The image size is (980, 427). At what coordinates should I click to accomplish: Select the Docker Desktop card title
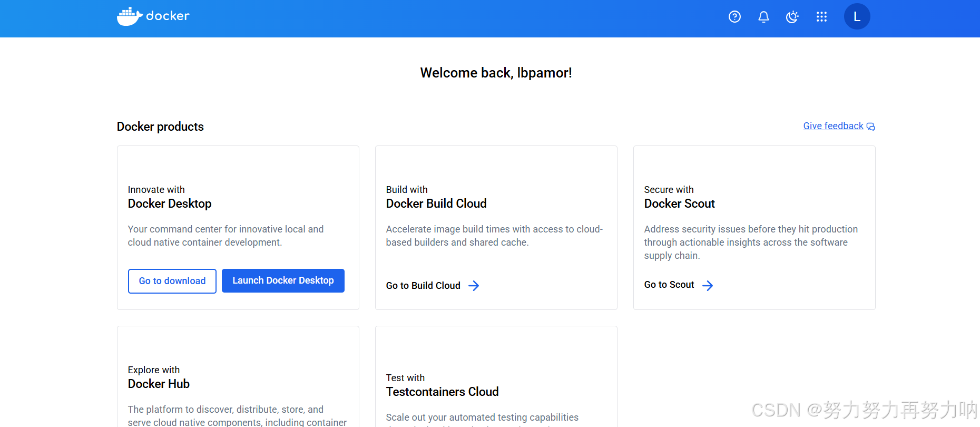click(170, 203)
